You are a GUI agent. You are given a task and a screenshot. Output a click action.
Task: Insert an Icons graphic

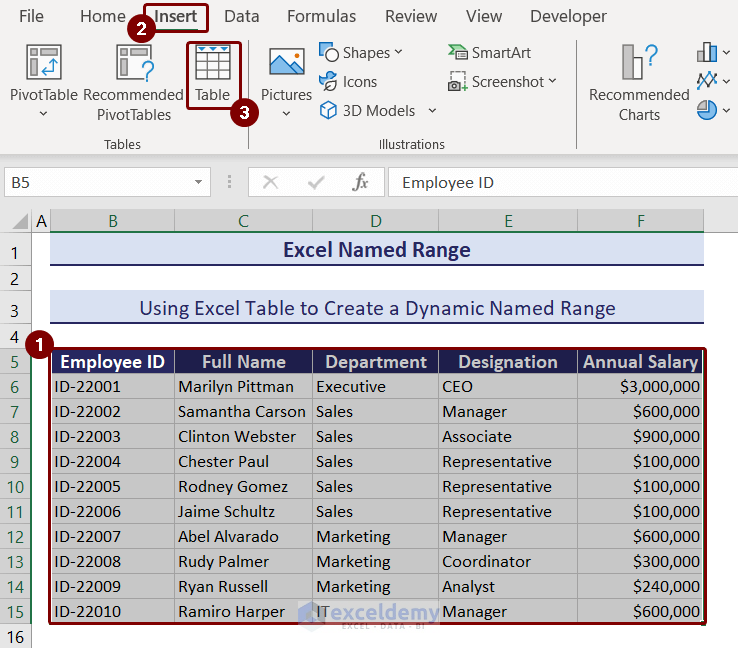(x=348, y=82)
